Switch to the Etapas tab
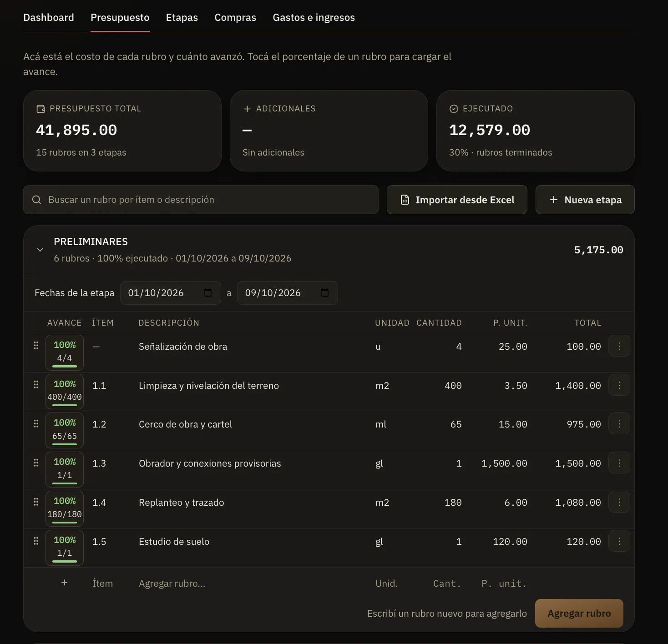Image resolution: width=668 pixels, height=644 pixels. [182, 17]
